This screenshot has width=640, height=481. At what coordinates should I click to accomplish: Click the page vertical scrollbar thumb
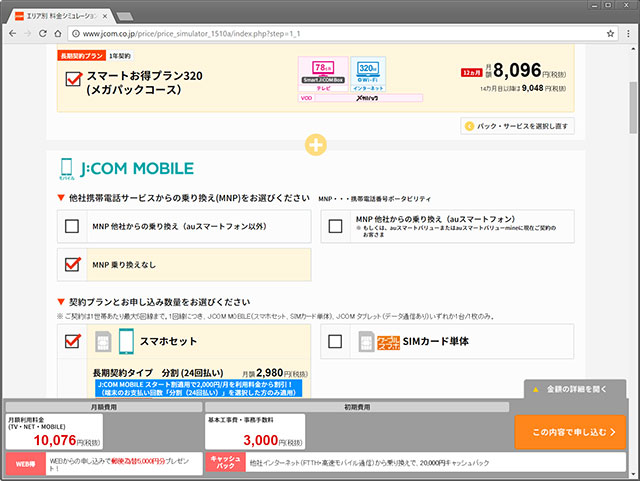point(633,108)
